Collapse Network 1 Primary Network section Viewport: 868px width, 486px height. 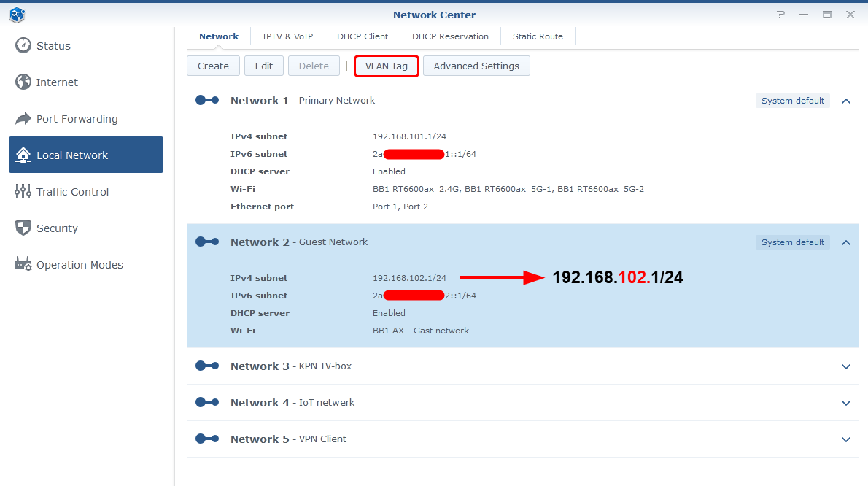pyautogui.click(x=846, y=101)
